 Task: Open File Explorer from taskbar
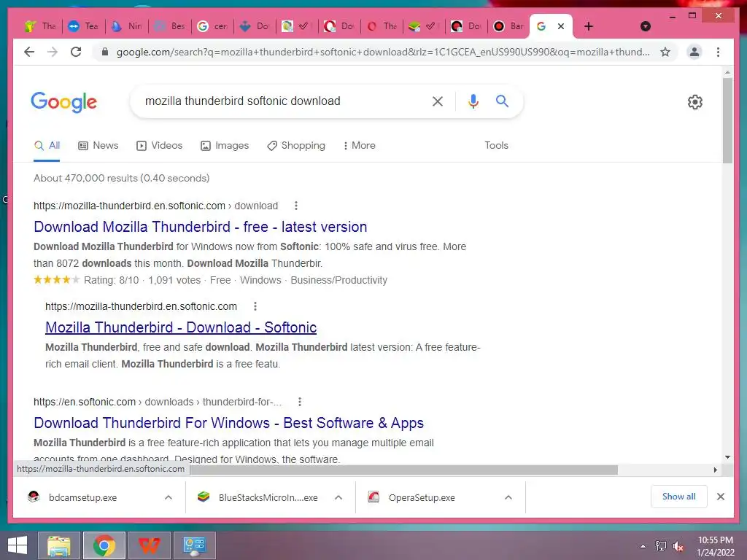59,545
